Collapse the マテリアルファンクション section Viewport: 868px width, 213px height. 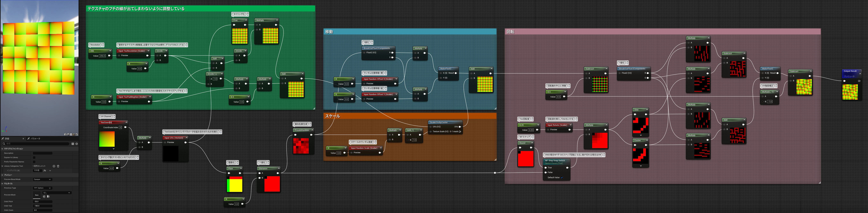click(2, 149)
